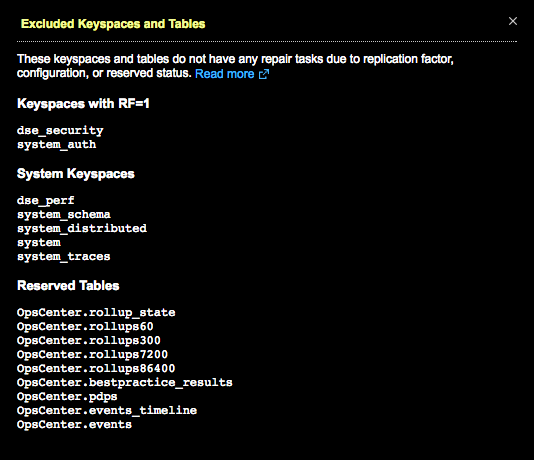Select the OpsCenter.events table entry
The image size is (534, 460).
click(74, 424)
